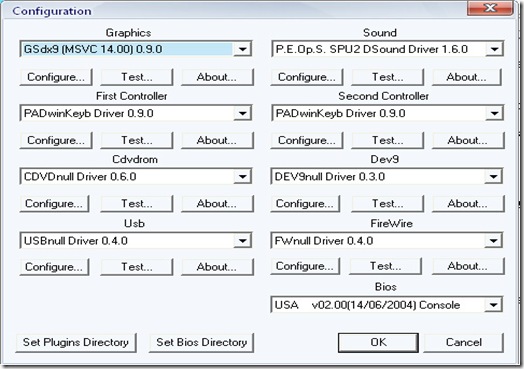Viewport: 524px width, 369px height.
Task: Open the Bios selection dropdown
Action: click(x=494, y=305)
